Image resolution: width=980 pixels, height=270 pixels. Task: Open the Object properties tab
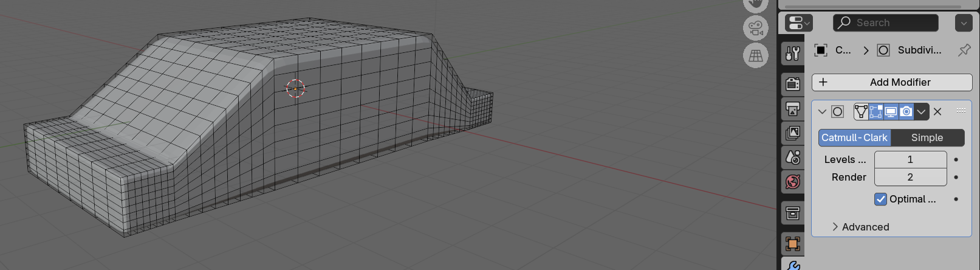pyautogui.click(x=792, y=243)
